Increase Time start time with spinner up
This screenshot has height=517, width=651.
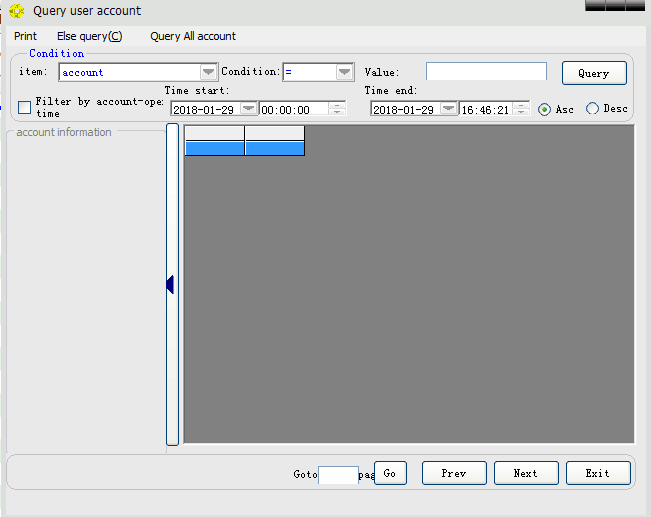tap(337, 105)
